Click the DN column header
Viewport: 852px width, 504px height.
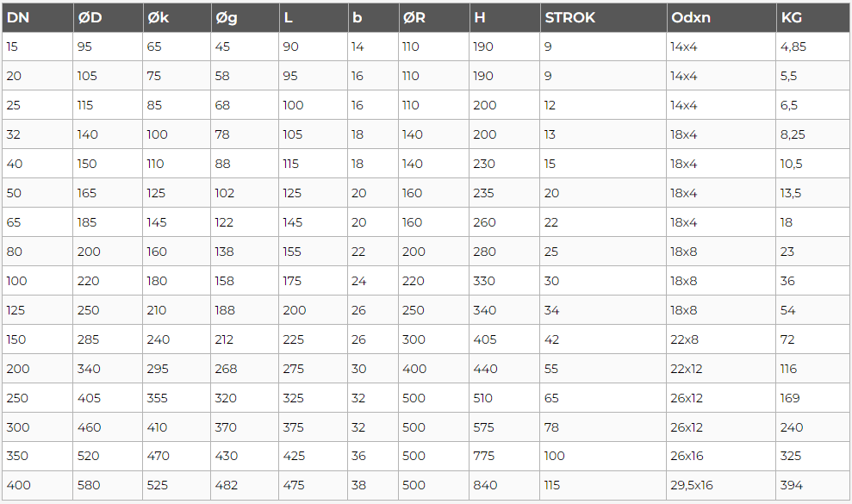pos(38,17)
